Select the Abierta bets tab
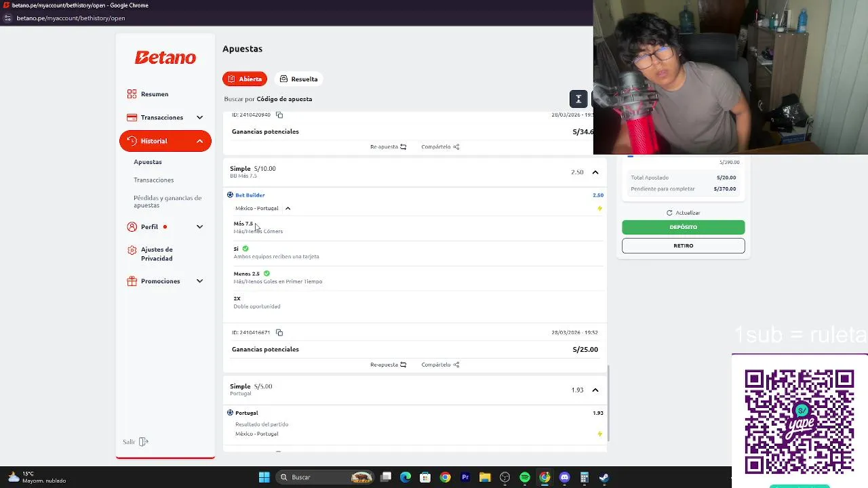 (x=245, y=79)
